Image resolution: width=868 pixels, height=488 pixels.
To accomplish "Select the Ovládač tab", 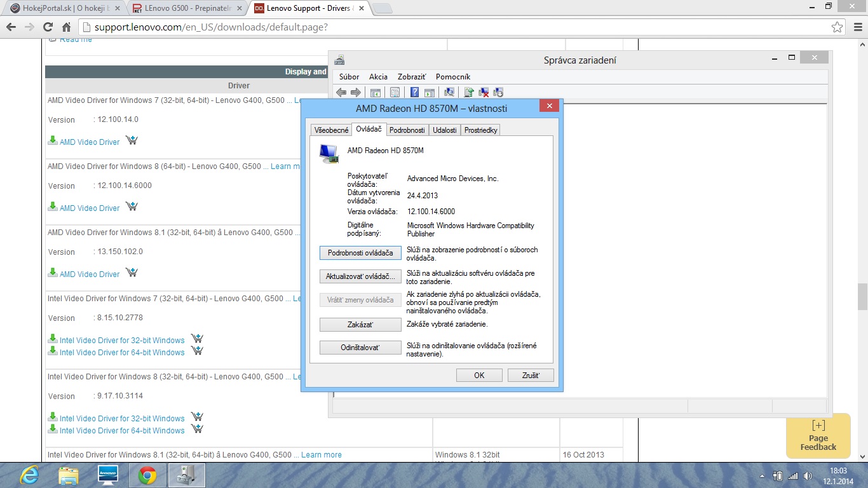I will (x=369, y=129).
